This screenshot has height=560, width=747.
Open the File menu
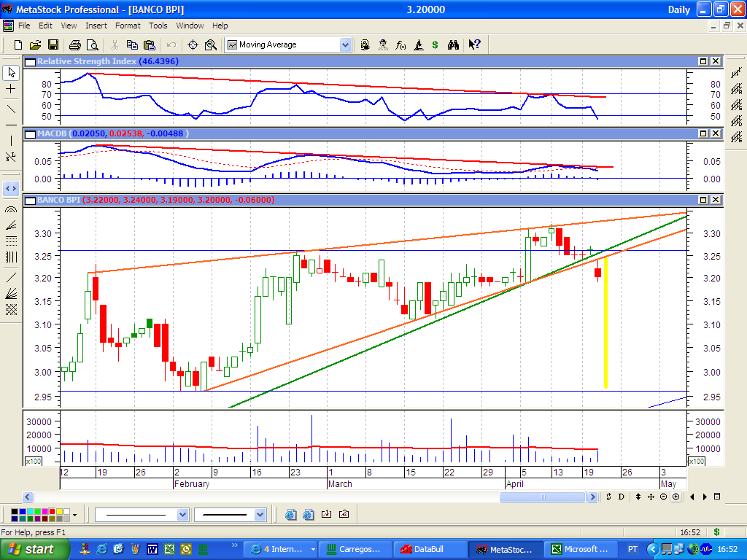point(24,26)
